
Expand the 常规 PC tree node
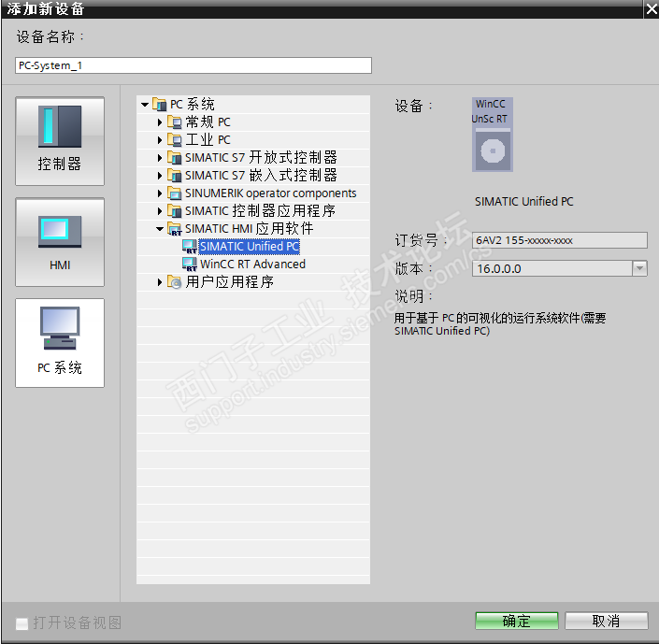coord(160,122)
